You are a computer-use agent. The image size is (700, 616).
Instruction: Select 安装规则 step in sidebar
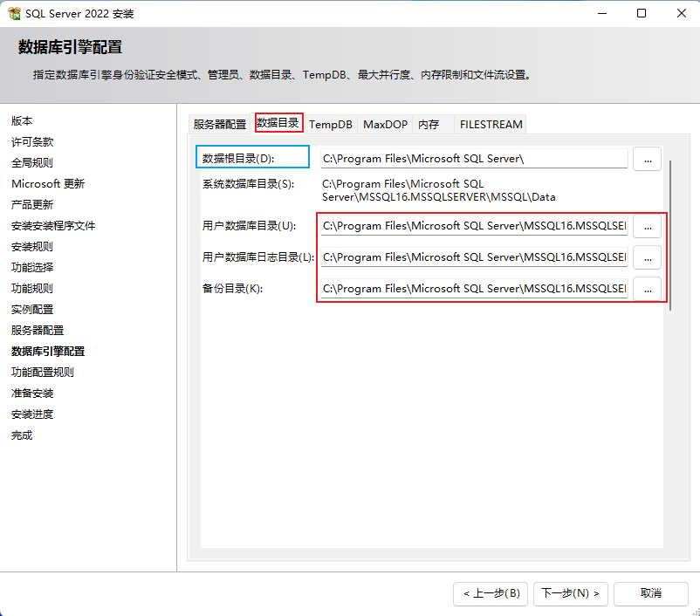point(32,247)
